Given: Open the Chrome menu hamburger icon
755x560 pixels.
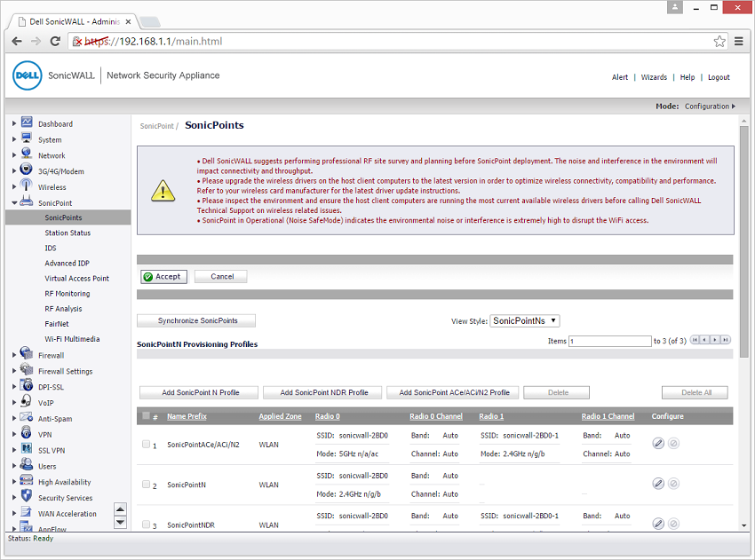Looking at the screenshot, I should tap(739, 42).
